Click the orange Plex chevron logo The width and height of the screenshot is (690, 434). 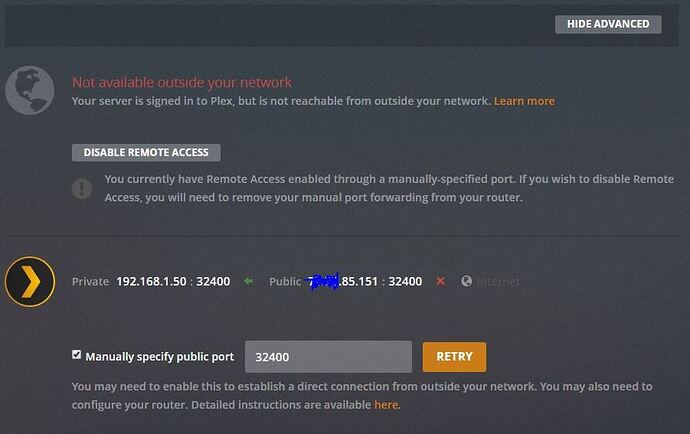coord(29,281)
